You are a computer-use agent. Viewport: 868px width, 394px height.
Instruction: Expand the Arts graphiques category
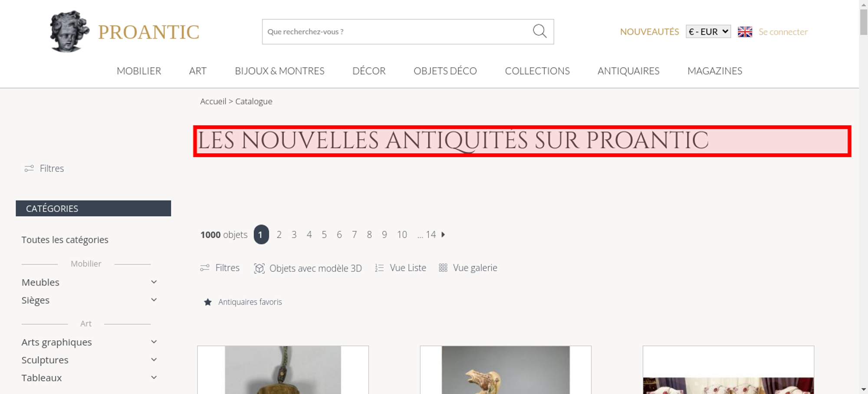pos(154,342)
